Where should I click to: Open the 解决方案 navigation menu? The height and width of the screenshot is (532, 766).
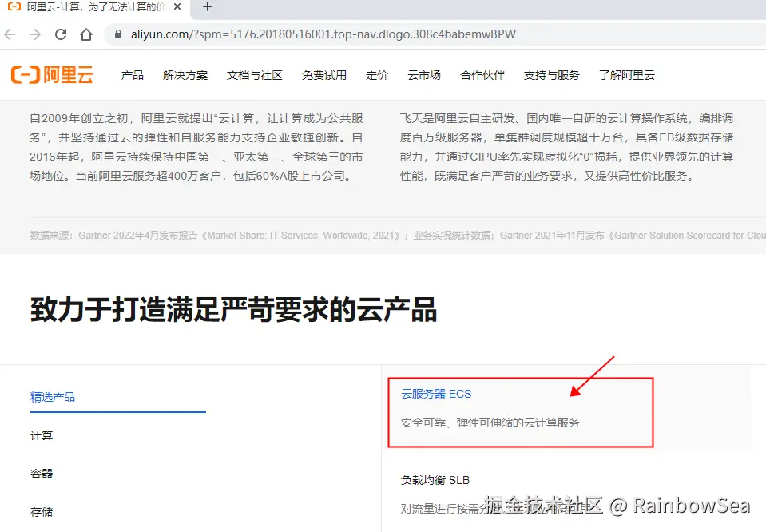pyautogui.click(x=185, y=75)
